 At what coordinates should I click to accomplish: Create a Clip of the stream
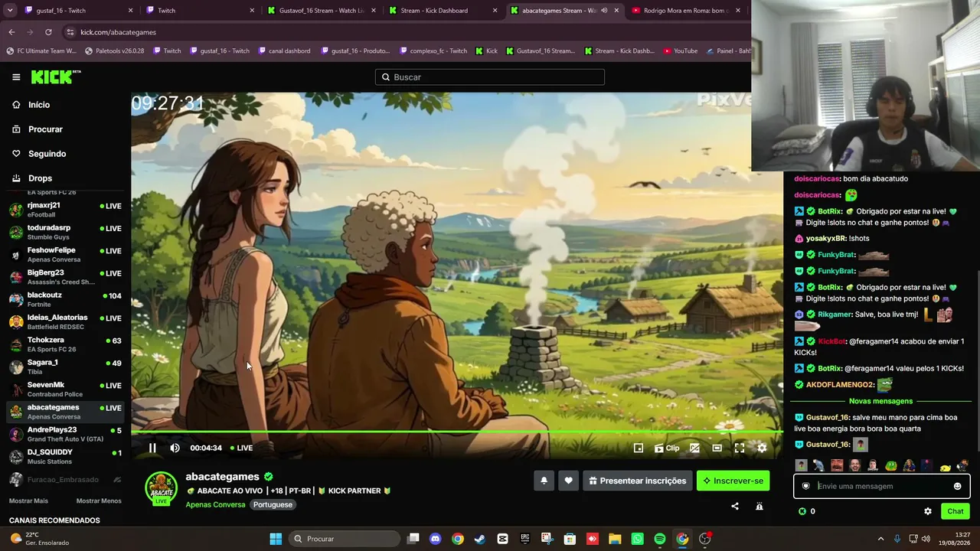click(x=667, y=448)
